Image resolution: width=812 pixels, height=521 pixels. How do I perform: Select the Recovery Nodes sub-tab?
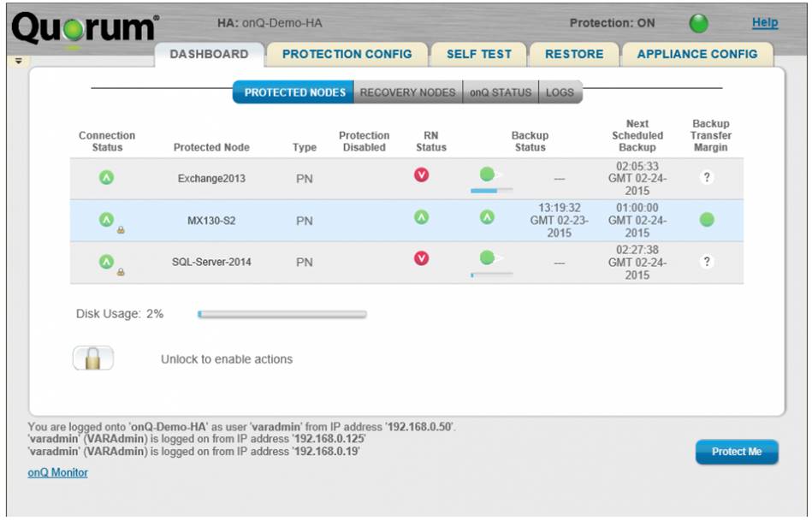tap(407, 92)
